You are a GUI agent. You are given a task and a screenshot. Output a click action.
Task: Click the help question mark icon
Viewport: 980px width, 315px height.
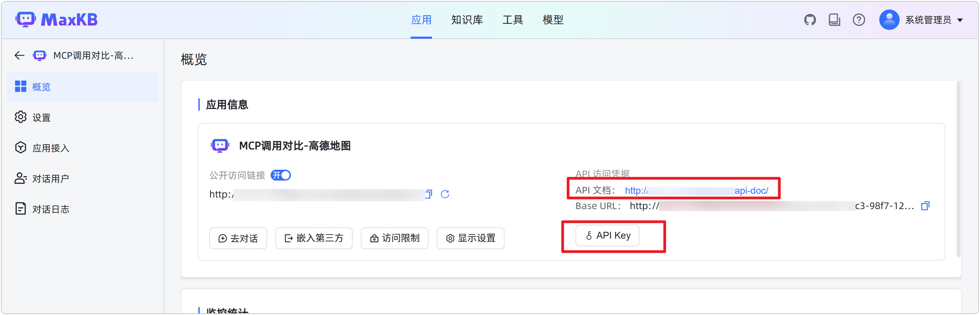point(859,20)
